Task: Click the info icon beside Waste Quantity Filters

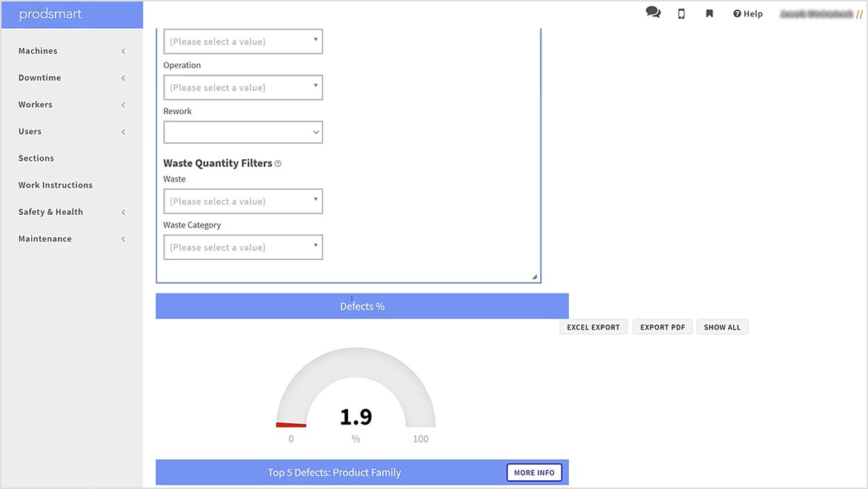Action: [277, 164]
